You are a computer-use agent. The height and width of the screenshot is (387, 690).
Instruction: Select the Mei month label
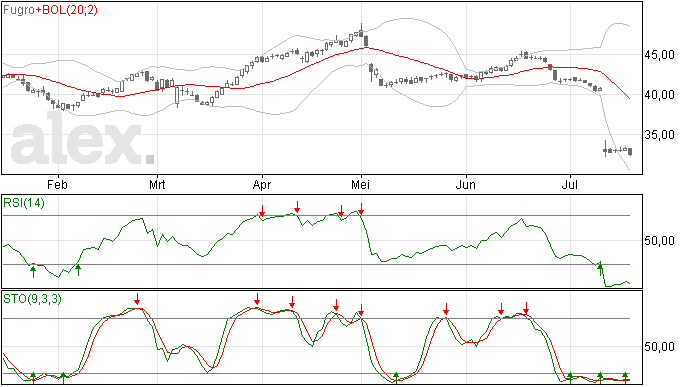tap(360, 184)
